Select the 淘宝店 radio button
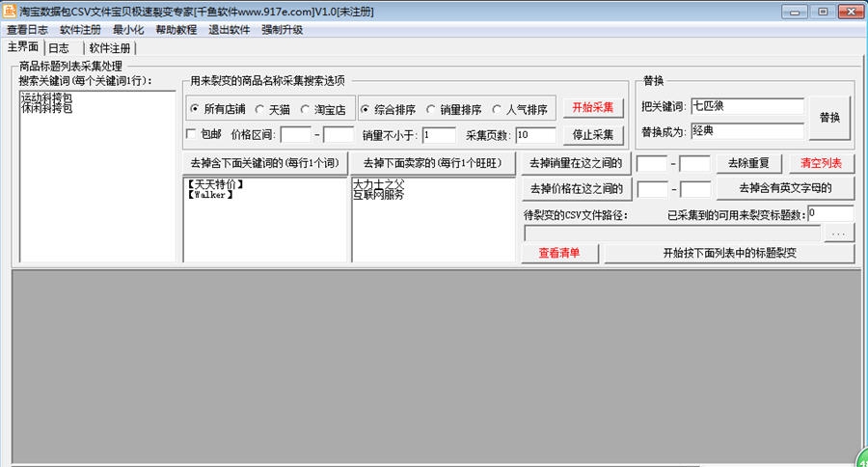This screenshot has height=467, width=868. [x=323, y=110]
